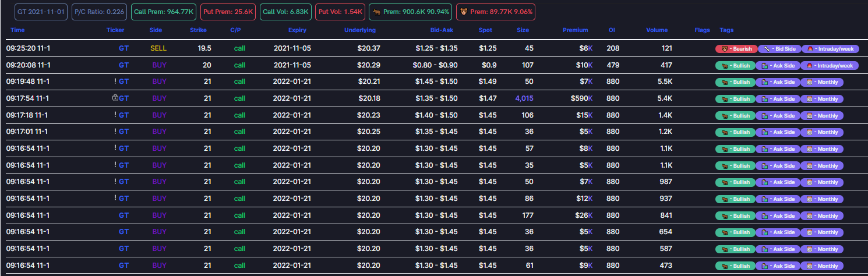
Task: Click the 479 open interest value
Action: pyautogui.click(x=613, y=66)
